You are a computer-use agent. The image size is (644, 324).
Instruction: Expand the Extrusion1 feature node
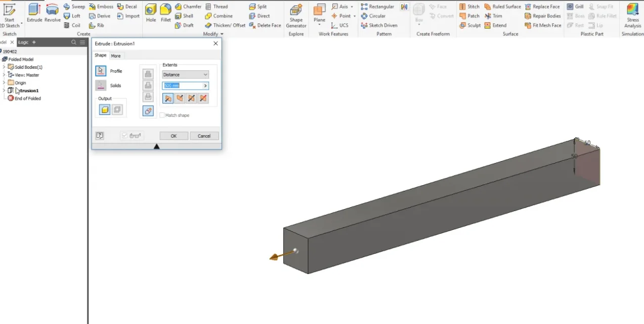4,91
